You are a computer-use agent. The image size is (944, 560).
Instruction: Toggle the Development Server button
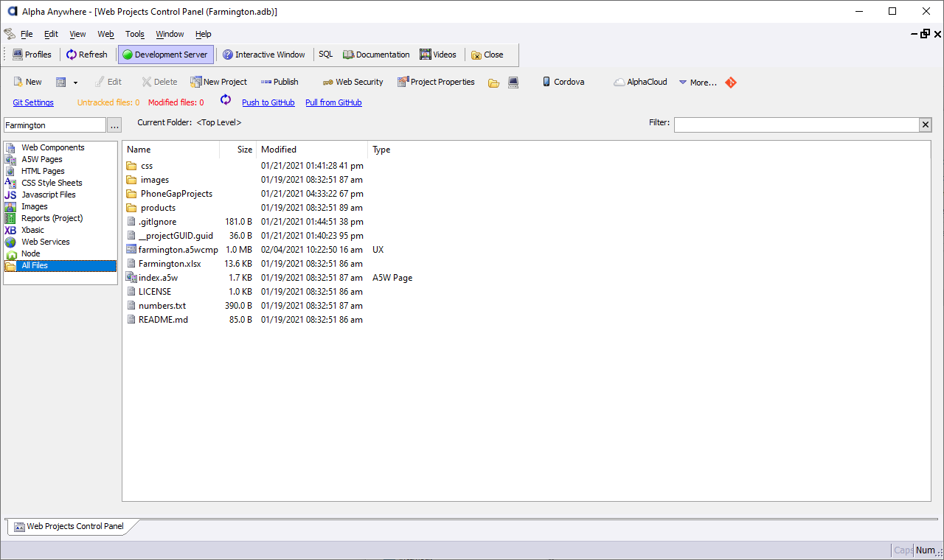click(x=166, y=55)
